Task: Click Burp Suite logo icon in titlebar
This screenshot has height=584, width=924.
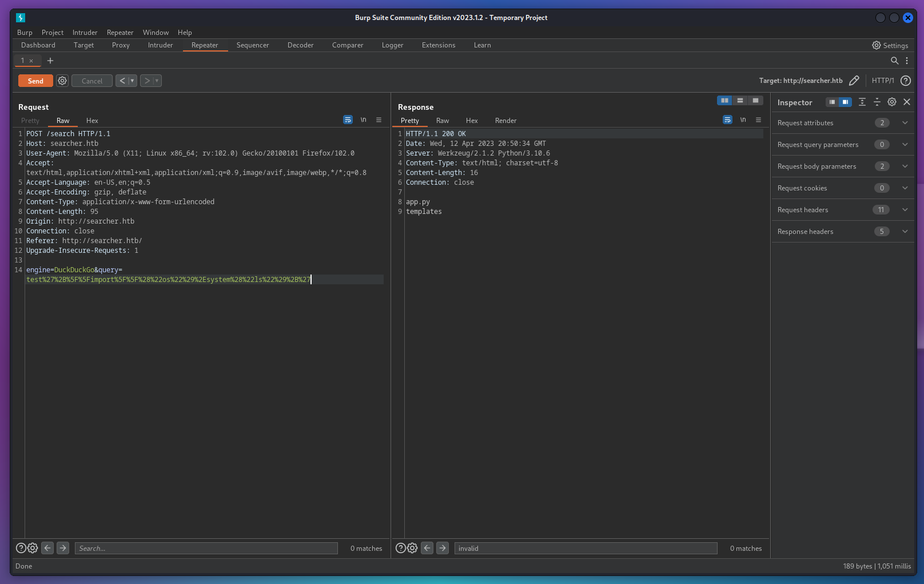Action: coord(21,18)
